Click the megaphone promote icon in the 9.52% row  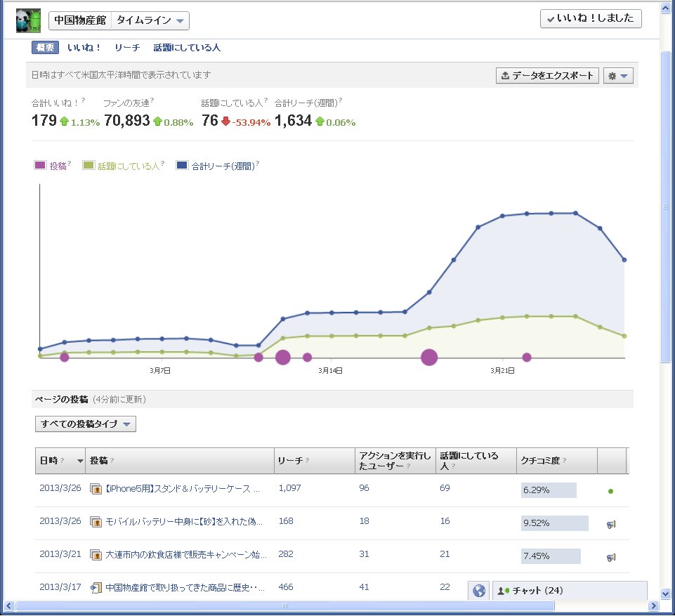[x=611, y=524]
